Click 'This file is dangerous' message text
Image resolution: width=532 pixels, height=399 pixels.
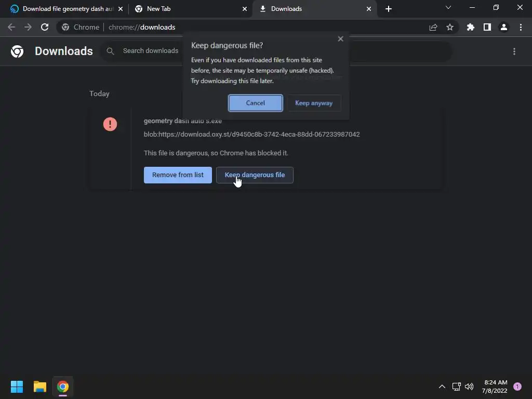tap(216, 153)
